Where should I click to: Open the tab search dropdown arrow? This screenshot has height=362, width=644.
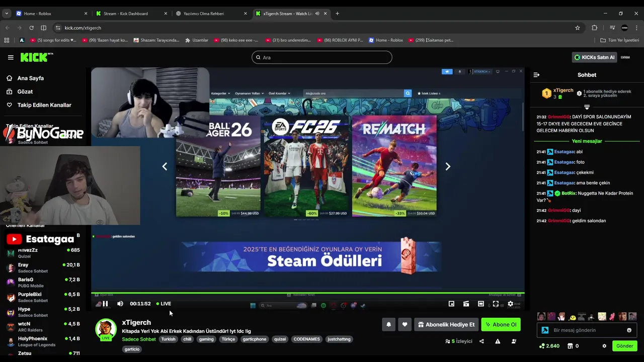[x=7, y=14]
